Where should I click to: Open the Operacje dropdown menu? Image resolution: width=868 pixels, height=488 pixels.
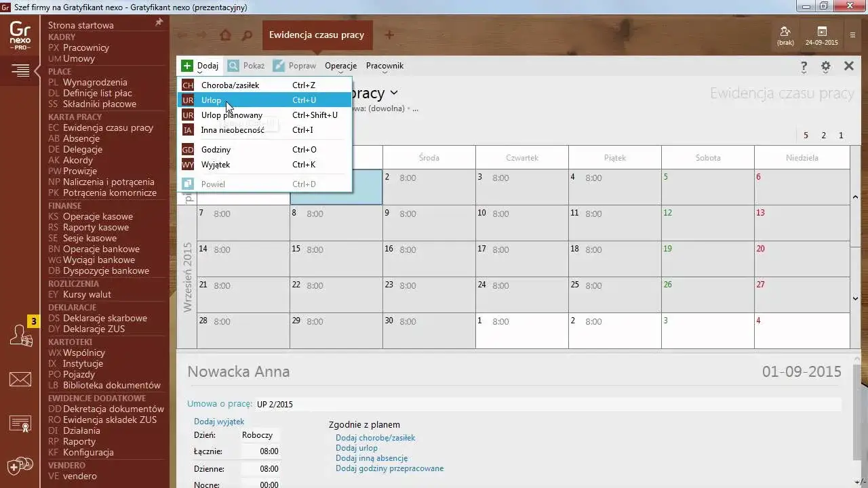coord(340,66)
